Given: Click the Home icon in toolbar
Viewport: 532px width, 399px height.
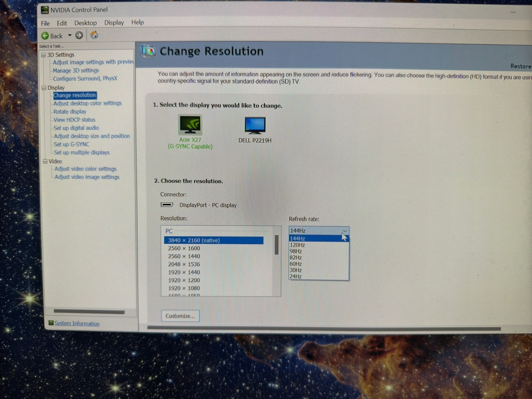Looking at the screenshot, I should (94, 35).
